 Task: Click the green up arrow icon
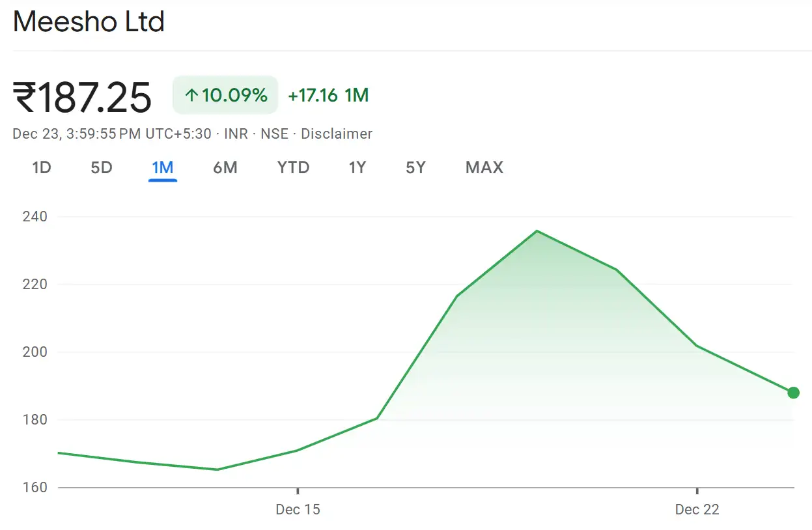[191, 96]
